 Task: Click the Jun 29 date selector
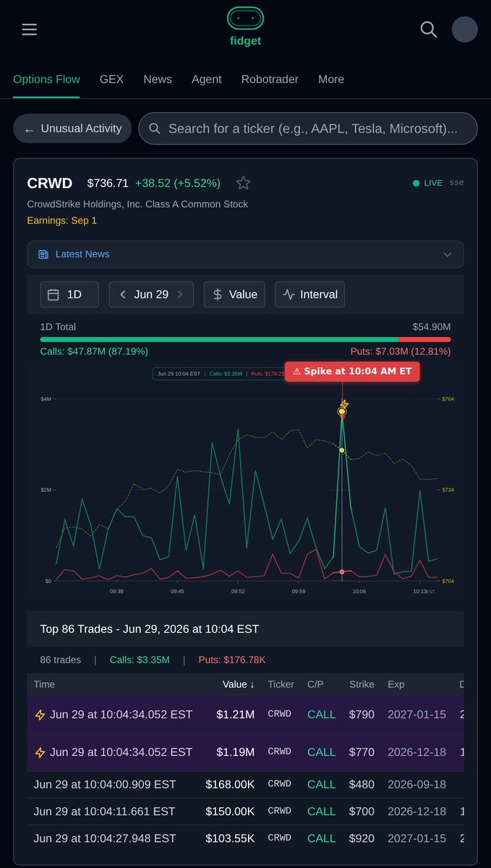(151, 294)
